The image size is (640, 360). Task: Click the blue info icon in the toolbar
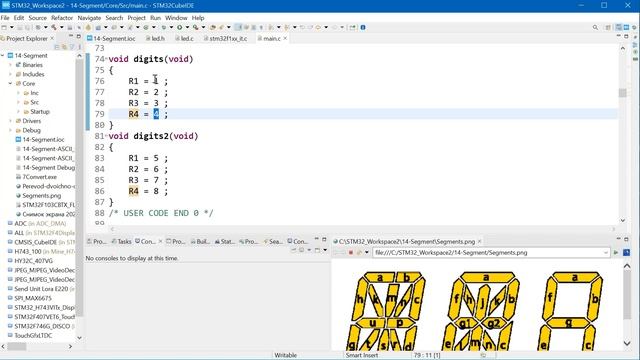tap(363, 27)
